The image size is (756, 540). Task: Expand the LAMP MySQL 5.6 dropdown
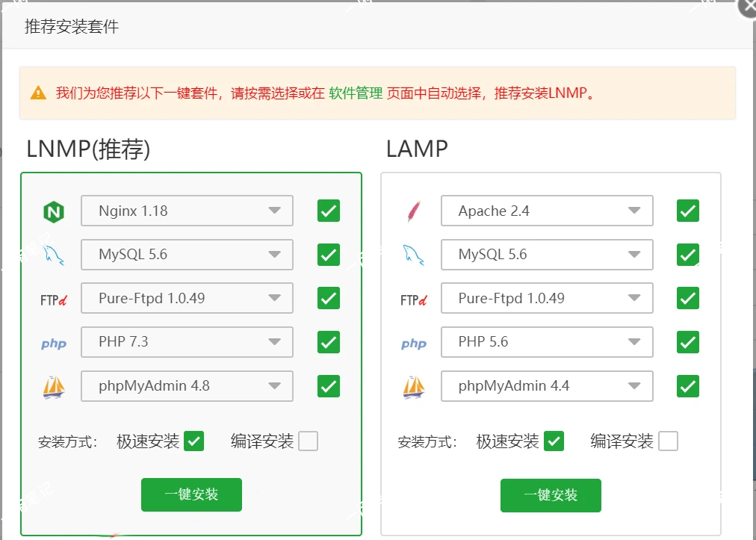[547, 255]
